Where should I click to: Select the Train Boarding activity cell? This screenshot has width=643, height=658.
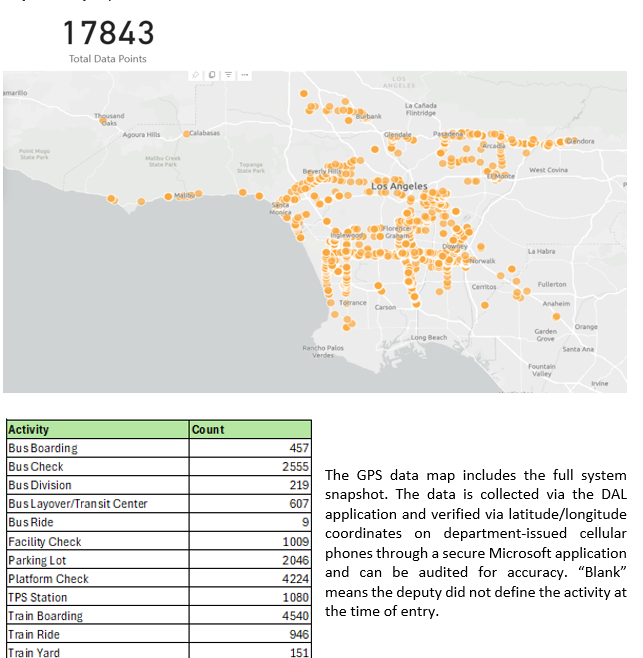click(x=45, y=616)
